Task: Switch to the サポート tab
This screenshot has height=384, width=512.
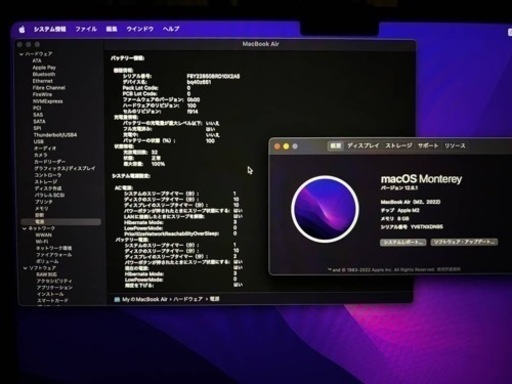Action: pos(428,146)
